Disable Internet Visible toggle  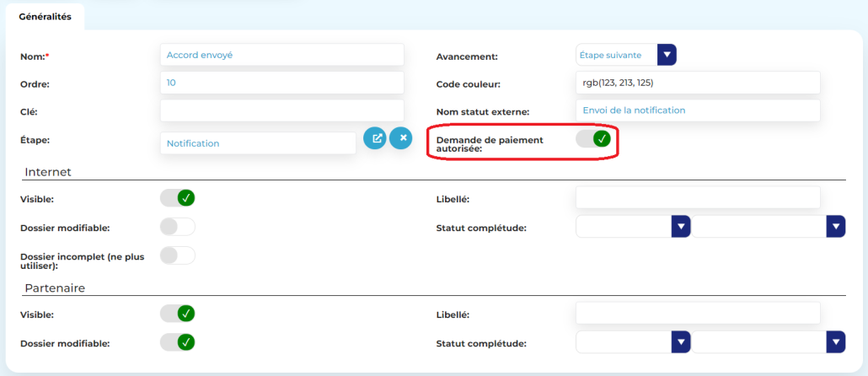click(x=178, y=198)
